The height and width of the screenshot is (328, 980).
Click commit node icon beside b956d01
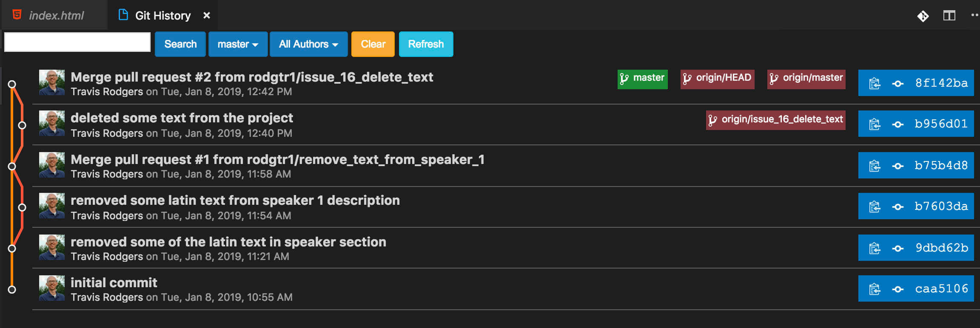pos(898,124)
